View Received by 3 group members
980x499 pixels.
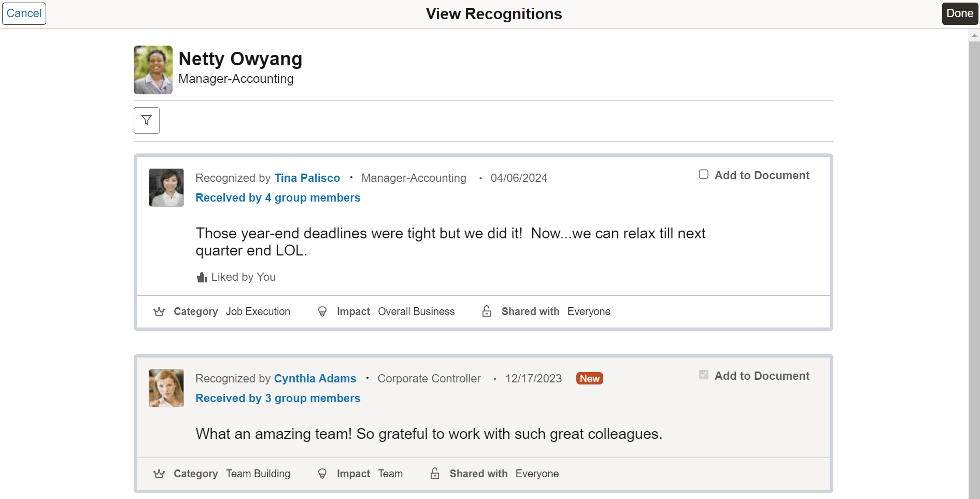click(x=278, y=398)
